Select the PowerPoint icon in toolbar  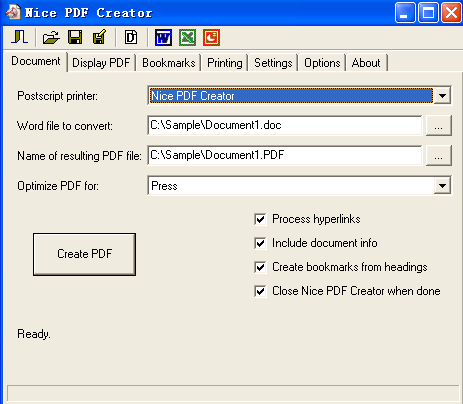coord(211,37)
